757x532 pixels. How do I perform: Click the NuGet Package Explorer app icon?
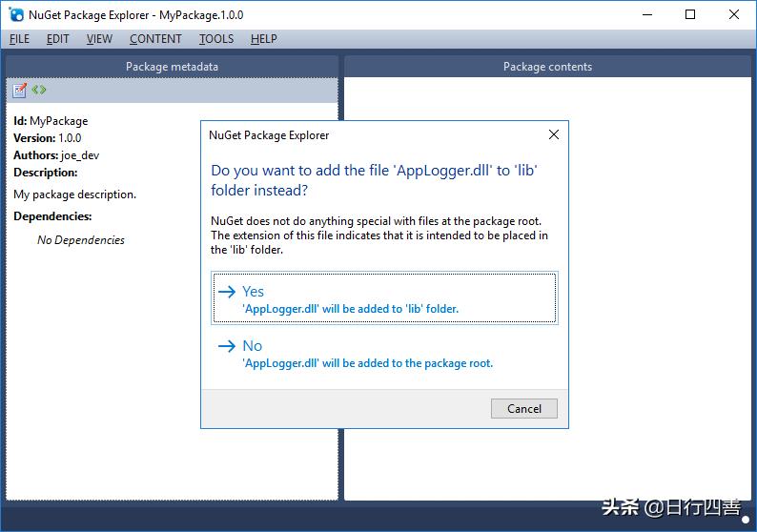click(16, 15)
